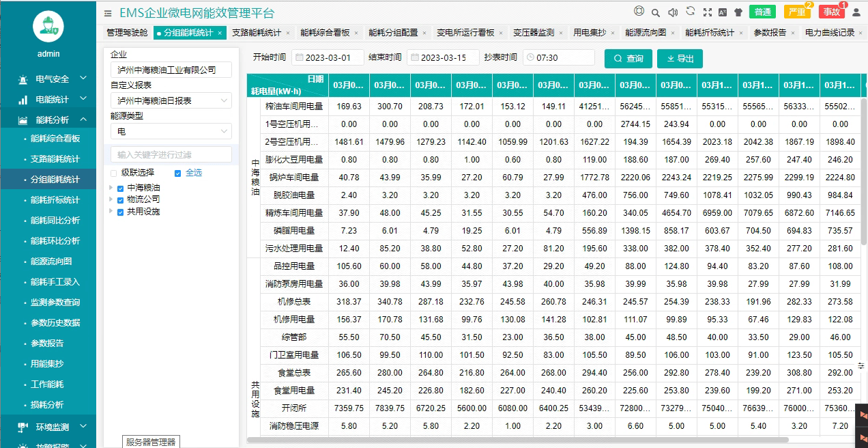The width and height of the screenshot is (868, 448).
Task: Click the 查询 query button
Action: coord(628,59)
